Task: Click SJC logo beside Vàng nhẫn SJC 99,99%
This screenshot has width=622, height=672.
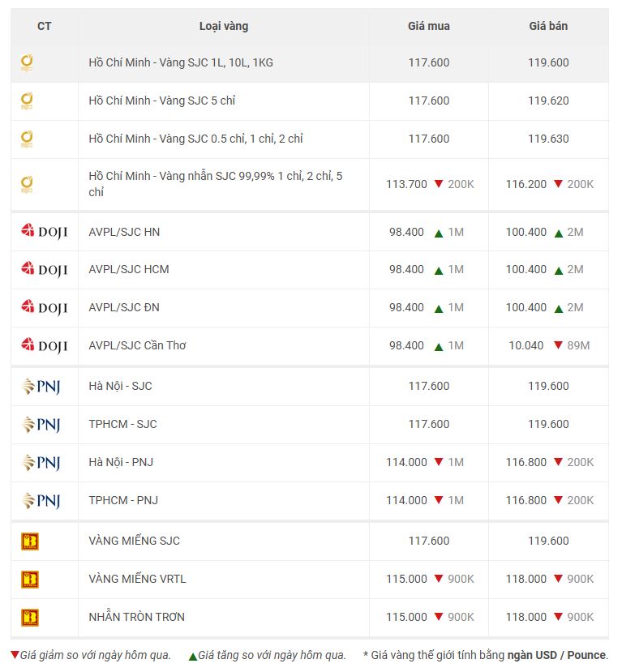Action: (x=27, y=185)
